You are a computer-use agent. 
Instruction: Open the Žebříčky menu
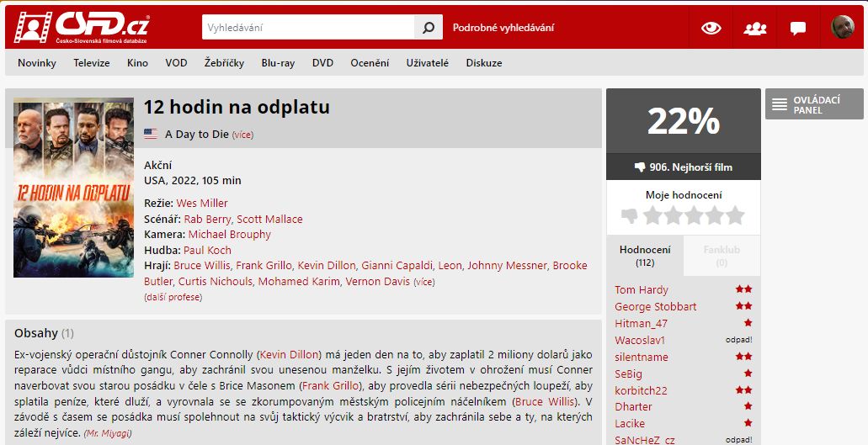pos(224,63)
